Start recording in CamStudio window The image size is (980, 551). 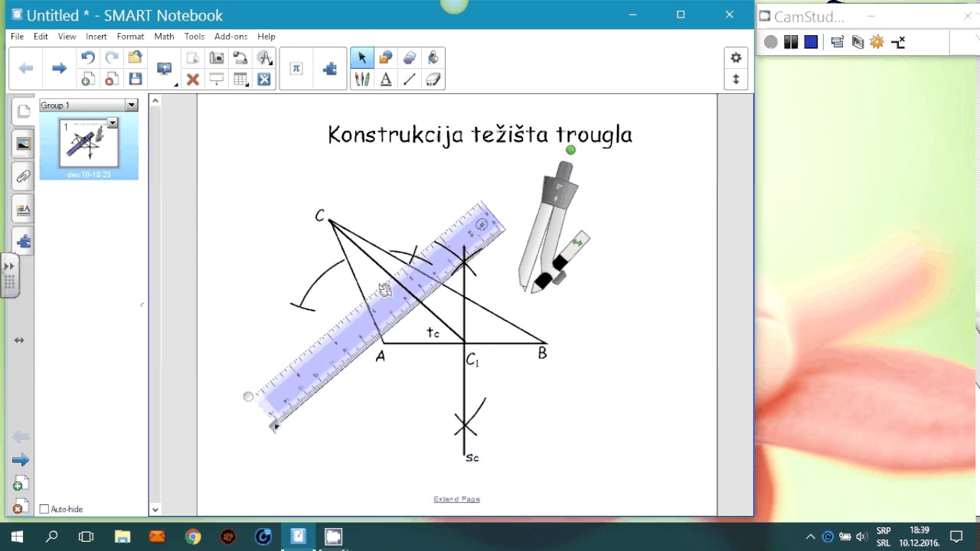(x=771, y=42)
